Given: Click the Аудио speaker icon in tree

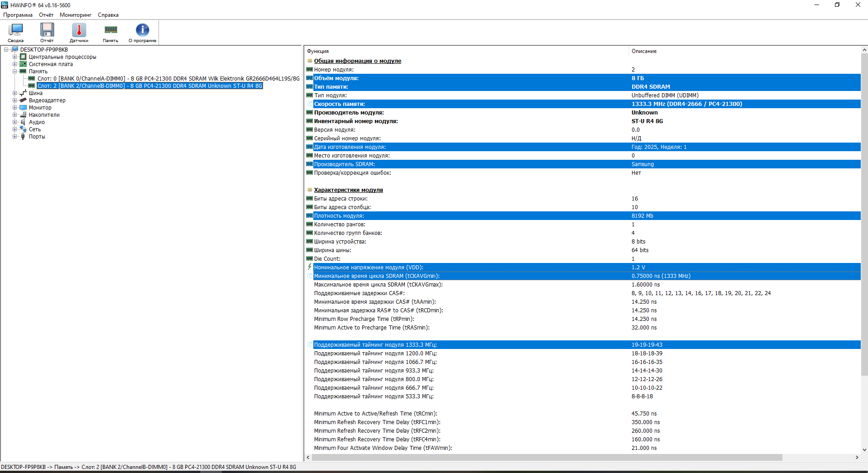Looking at the screenshot, I should [23, 122].
